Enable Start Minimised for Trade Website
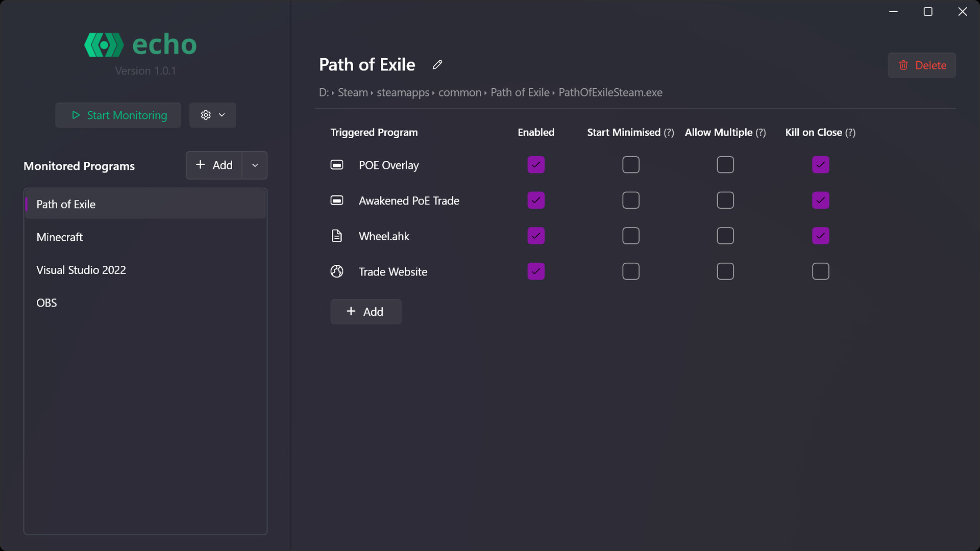 [x=630, y=271]
